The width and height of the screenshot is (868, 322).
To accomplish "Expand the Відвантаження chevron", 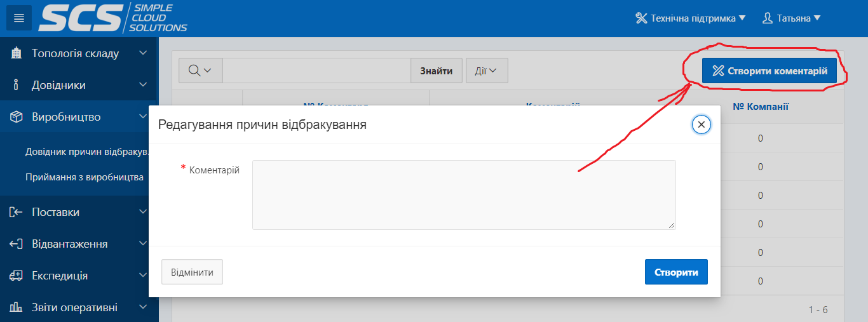I will [143, 244].
